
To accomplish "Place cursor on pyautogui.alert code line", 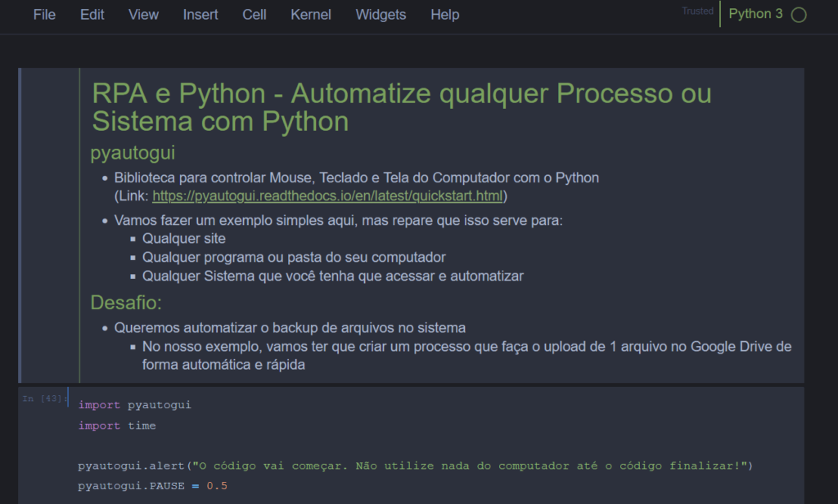I will click(x=415, y=466).
